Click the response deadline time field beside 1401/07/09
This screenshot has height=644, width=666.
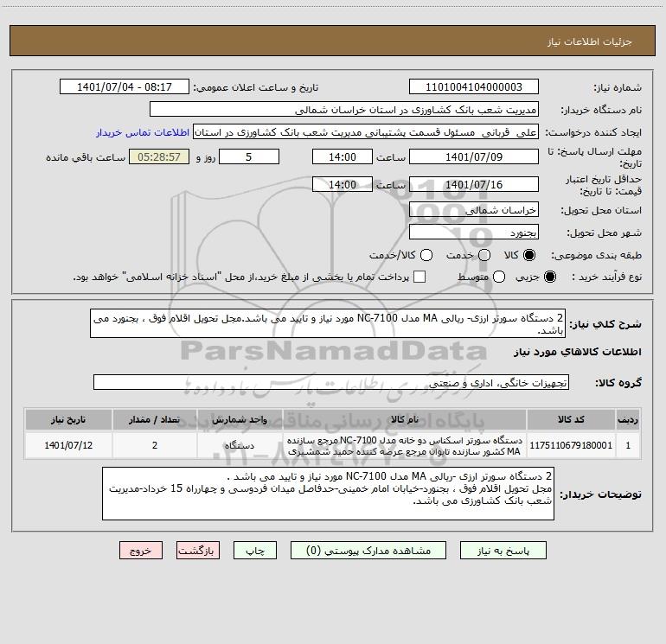(343, 157)
